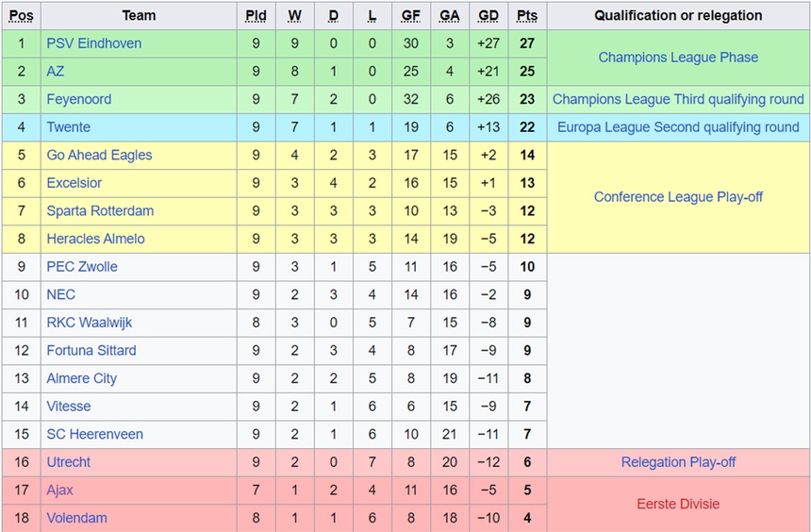This screenshot has width=811, height=532.
Task: Open the Eerste Divisie link
Action: pyautogui.click(x=678, y=504)
